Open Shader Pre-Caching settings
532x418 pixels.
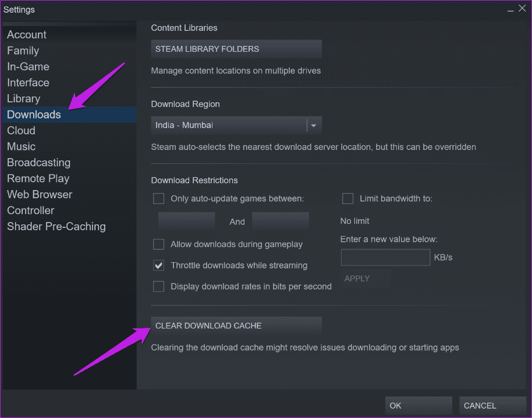tap(56, 226)
